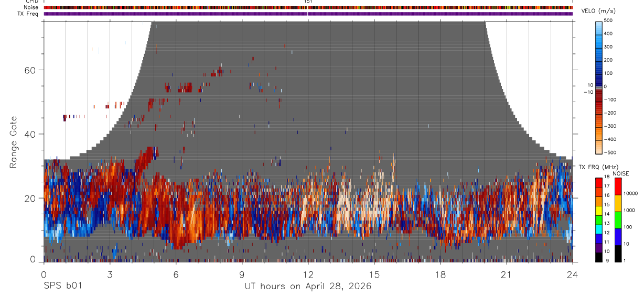Click the 9 label on TX FRQ legend

tap(607, 260)
